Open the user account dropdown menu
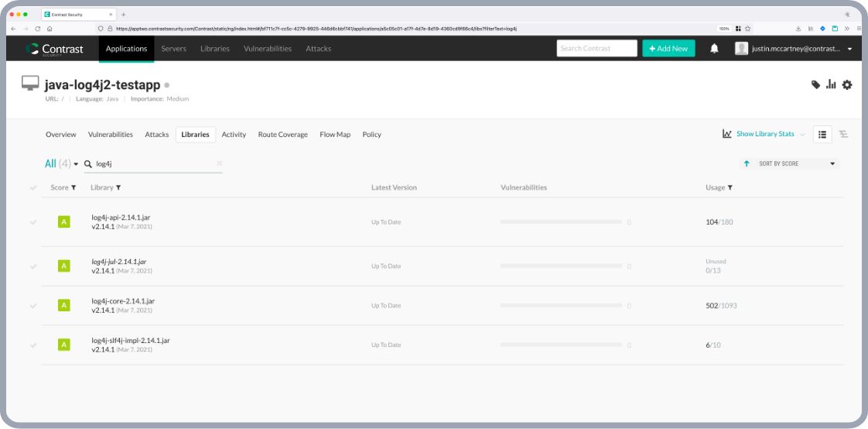Viewport: 868px width, 429px height. 793,48
